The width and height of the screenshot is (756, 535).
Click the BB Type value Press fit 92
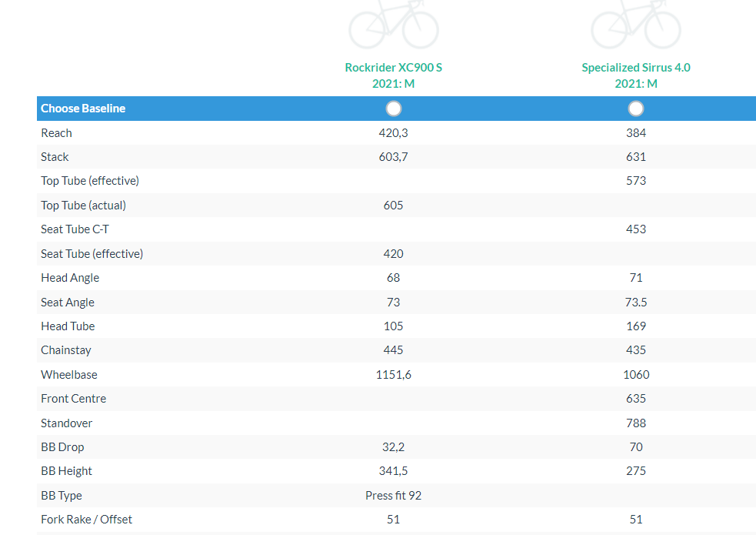point(394,496)
